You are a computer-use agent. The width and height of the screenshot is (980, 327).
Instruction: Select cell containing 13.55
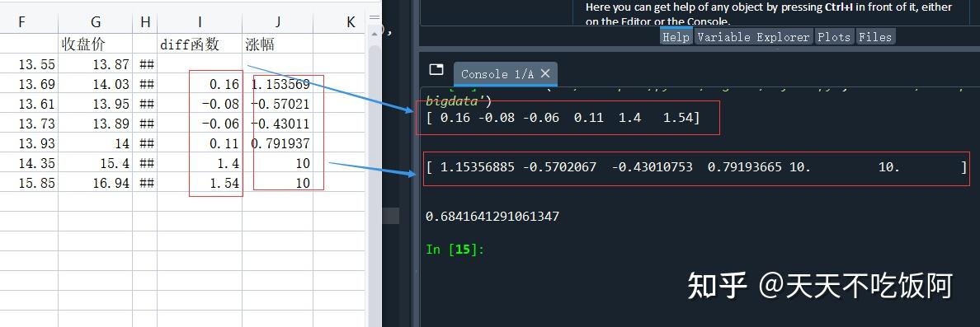tap(29, 63)
